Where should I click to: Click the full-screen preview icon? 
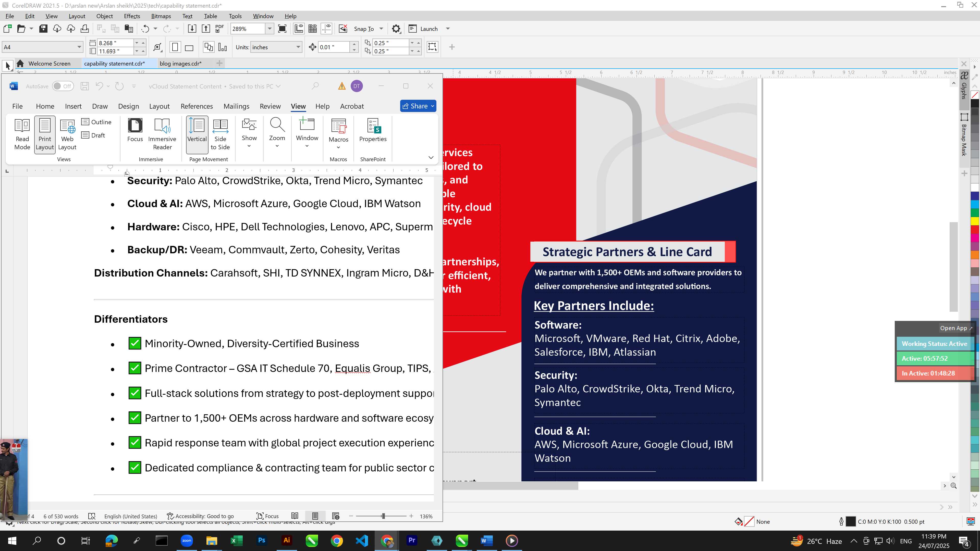click(x=282, y=29)
